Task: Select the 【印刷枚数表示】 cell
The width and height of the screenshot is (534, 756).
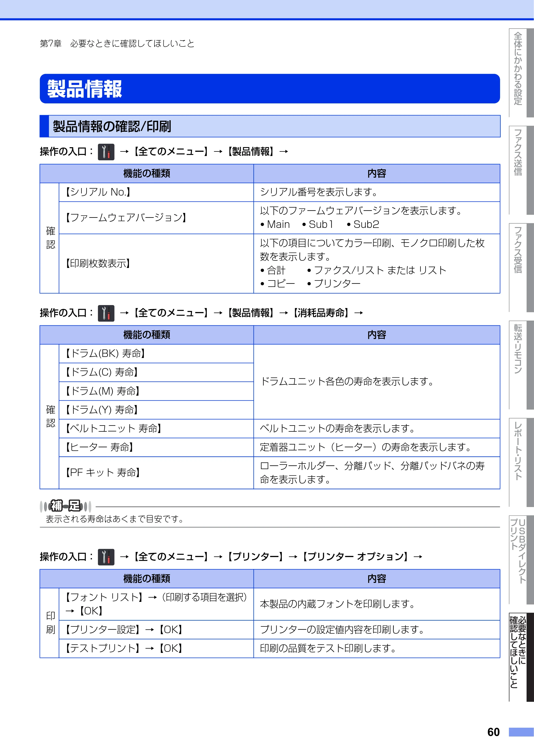Action: [x=156, y=263]
